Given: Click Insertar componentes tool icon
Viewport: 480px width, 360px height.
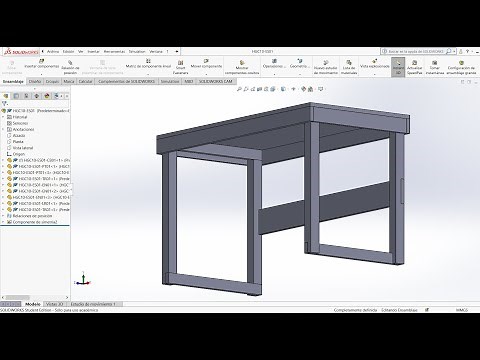Looking at the screenshot, I should (41, 61).
